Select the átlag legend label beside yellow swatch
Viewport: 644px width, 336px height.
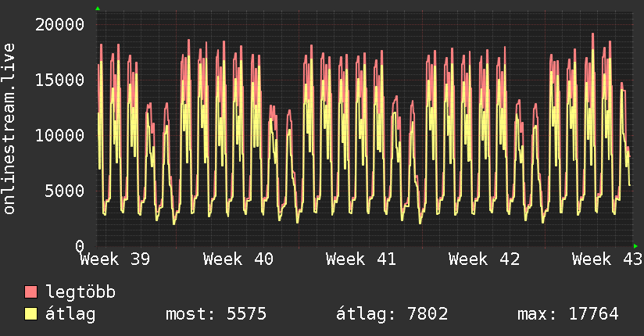pos(70,314)
